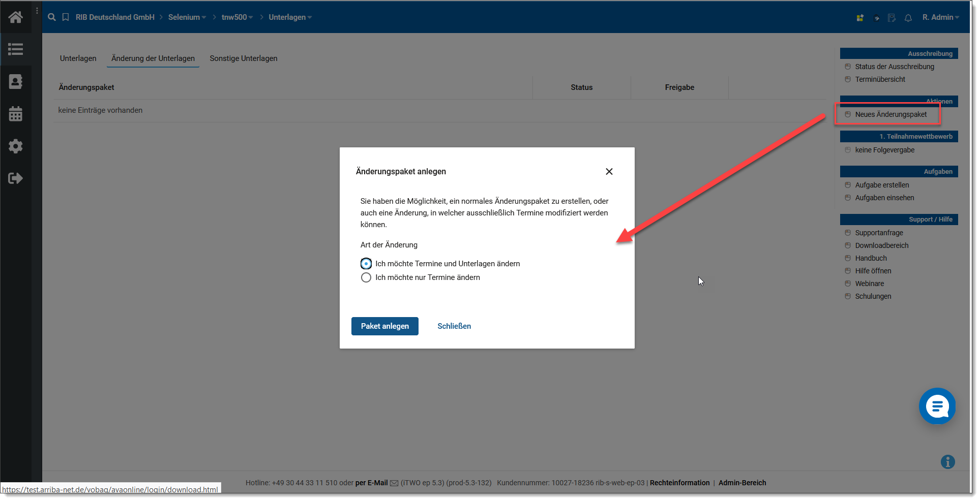Click RIB Deutschland GmbH breadcrumb

tap(115, 17)
